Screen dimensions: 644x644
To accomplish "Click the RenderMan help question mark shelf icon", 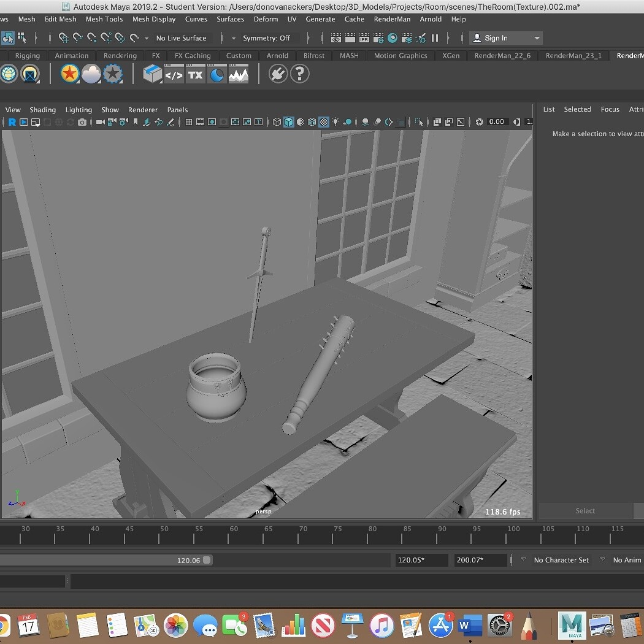I will pos(299,74).
